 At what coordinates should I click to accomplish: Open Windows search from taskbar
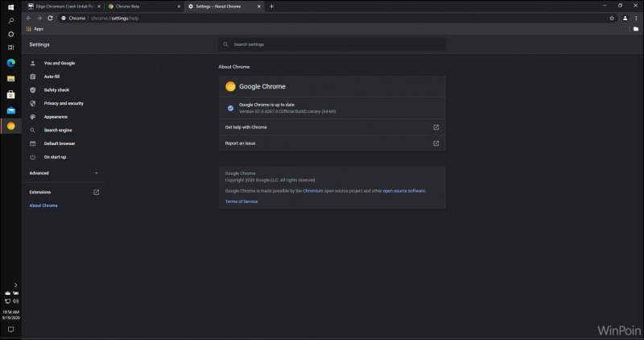(x=10, y=21)
